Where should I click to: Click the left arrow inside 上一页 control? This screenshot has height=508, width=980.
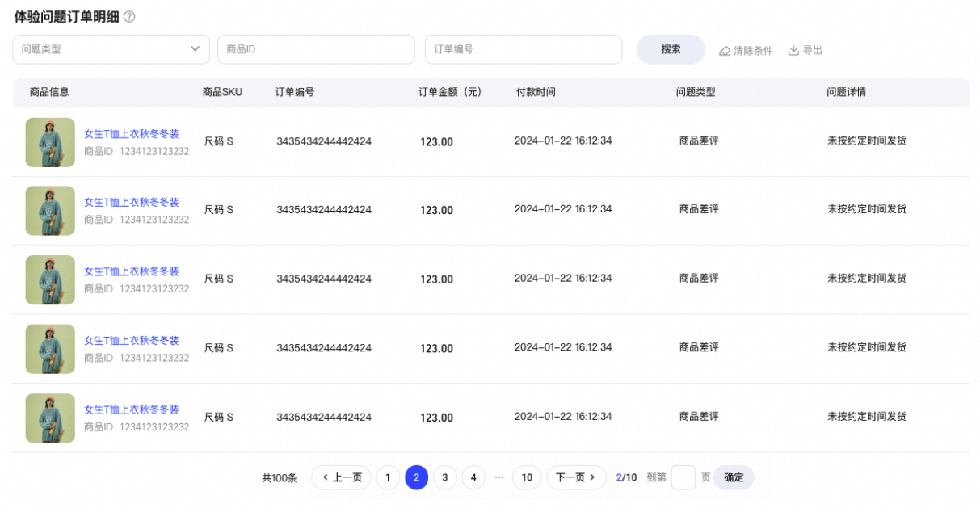326,477
